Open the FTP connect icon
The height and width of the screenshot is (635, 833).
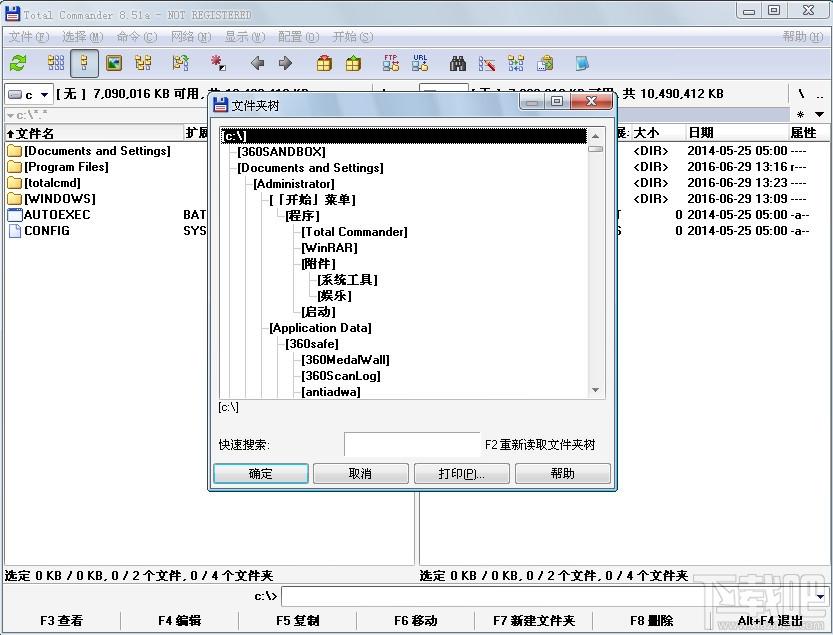pos(391,63)
